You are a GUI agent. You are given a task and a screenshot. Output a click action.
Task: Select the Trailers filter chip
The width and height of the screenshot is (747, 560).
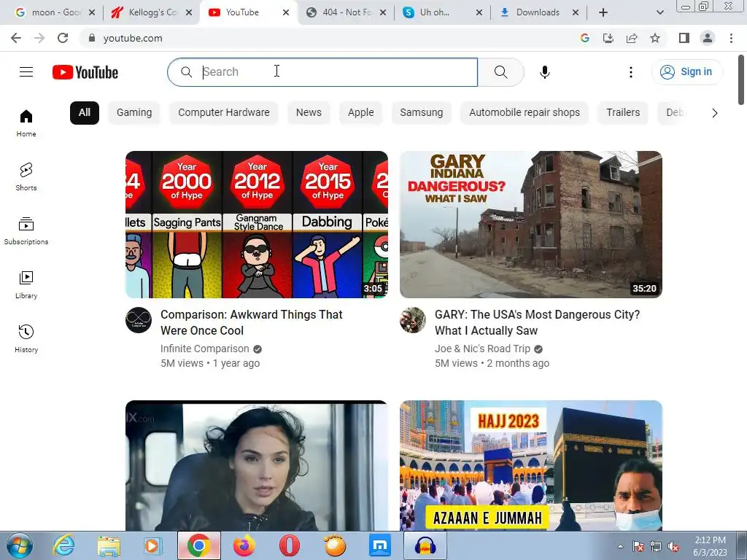(x=623, y=113)
